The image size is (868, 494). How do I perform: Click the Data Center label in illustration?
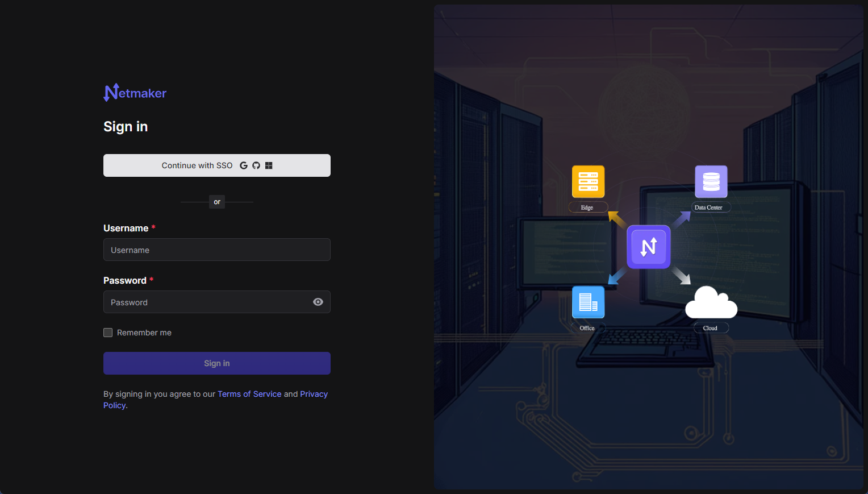pos(710,207)
